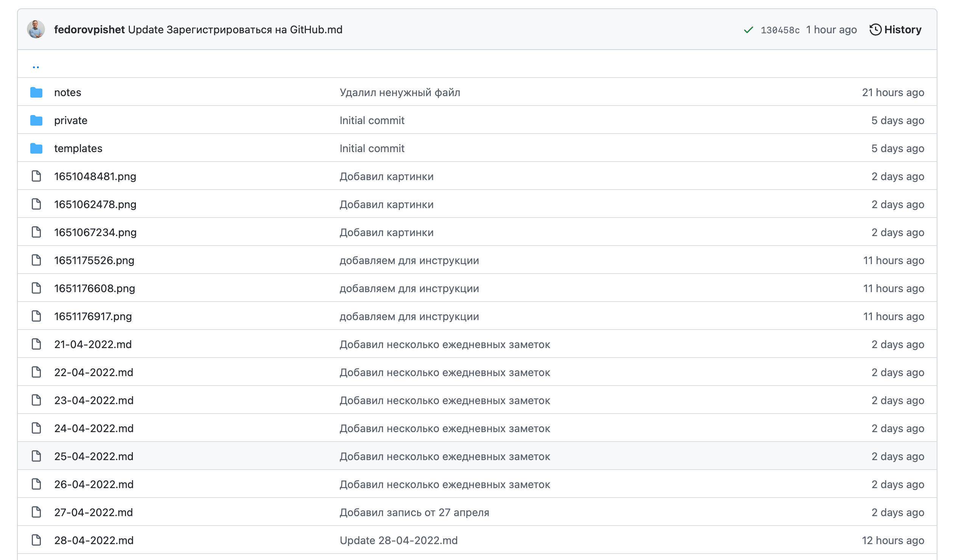This screenshot has width=956, height=560.
Task: Click the templates folder icon
Action: [x=36, y=148]
